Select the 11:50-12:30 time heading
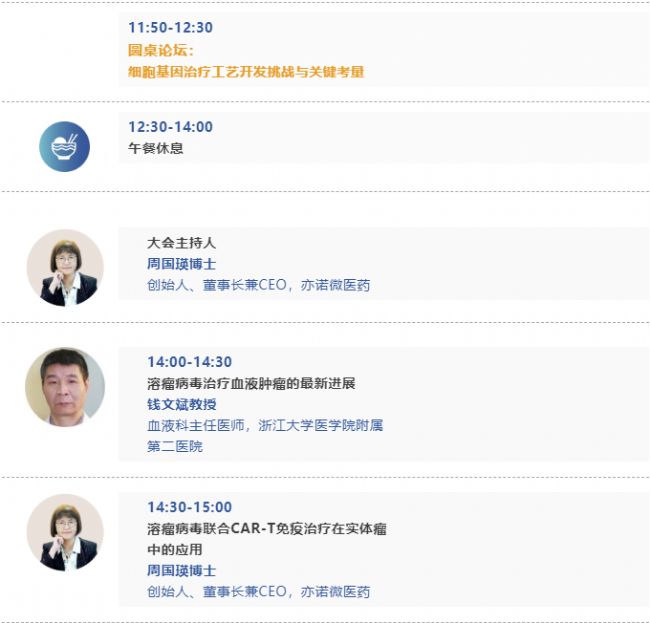The width and height of the screenshot is (650, 623). pos(170,28)
